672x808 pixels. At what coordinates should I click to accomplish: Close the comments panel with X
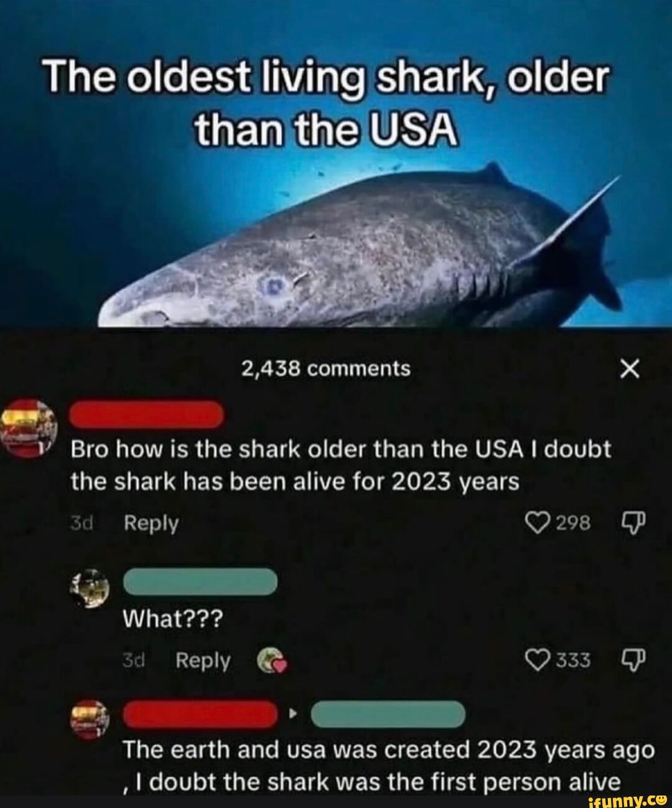point(629,370)
